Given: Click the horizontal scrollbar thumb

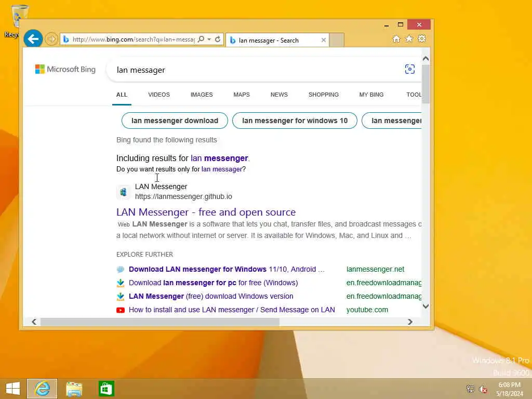Looking at the screenshot, I should point(160,322).
